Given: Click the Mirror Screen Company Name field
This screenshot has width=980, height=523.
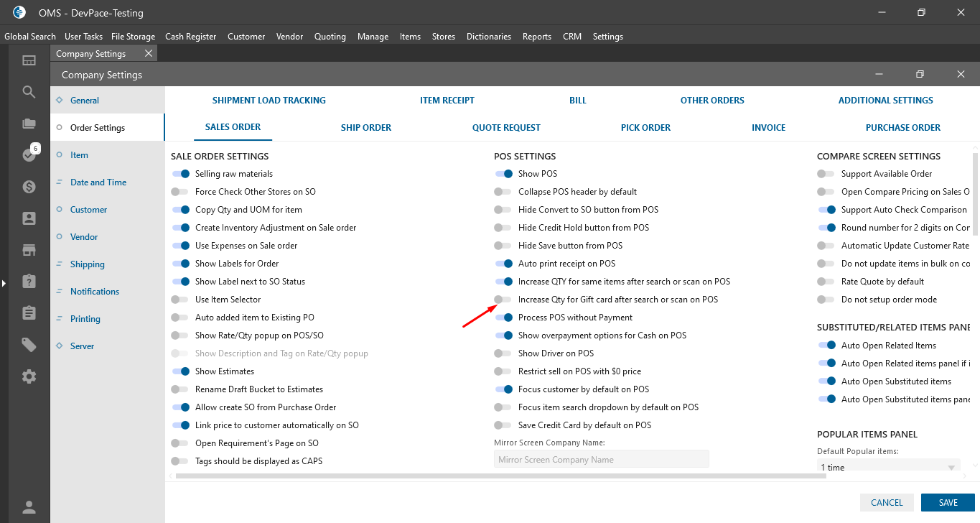Looking at the screenshot, I should 601,460.
